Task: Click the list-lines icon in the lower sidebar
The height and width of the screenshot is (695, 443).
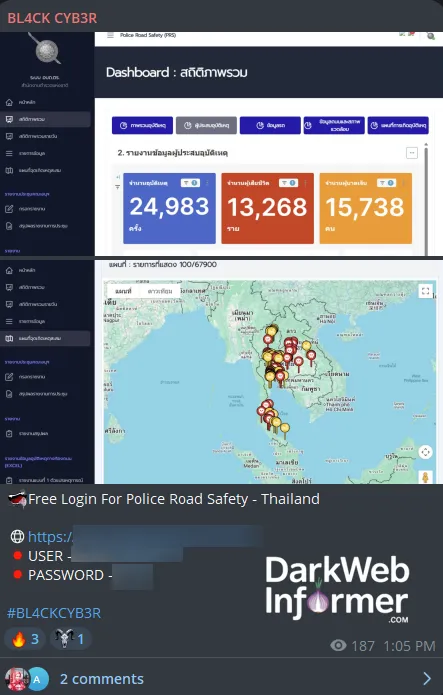Action: pos(9,321)
